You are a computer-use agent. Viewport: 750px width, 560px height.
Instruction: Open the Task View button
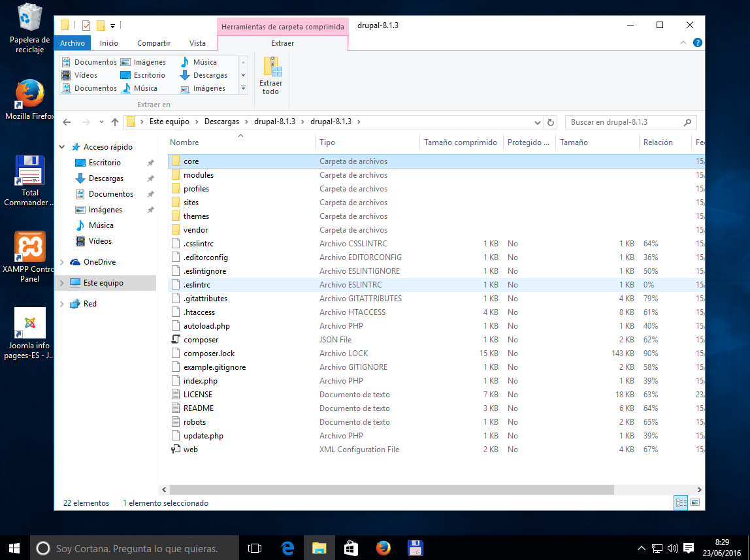(255, 548)
